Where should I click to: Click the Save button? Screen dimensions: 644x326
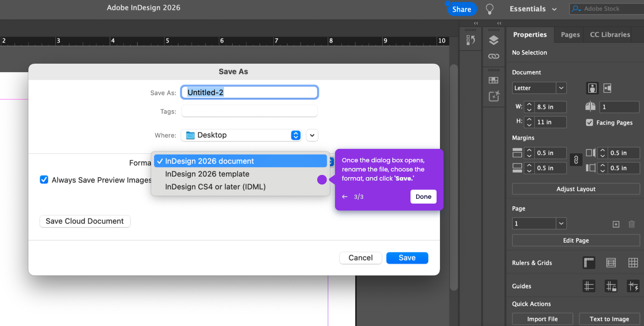point(407,258)
